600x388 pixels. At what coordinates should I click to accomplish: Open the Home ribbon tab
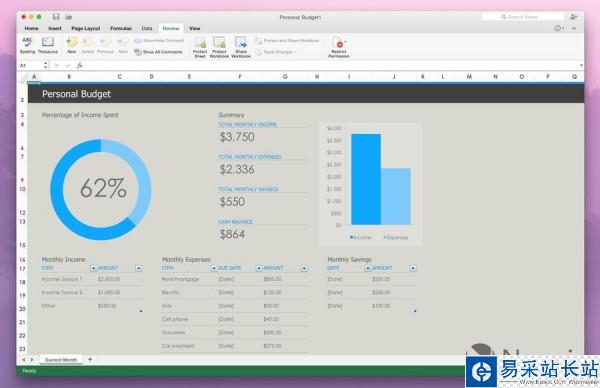click(x=31, y=28)
